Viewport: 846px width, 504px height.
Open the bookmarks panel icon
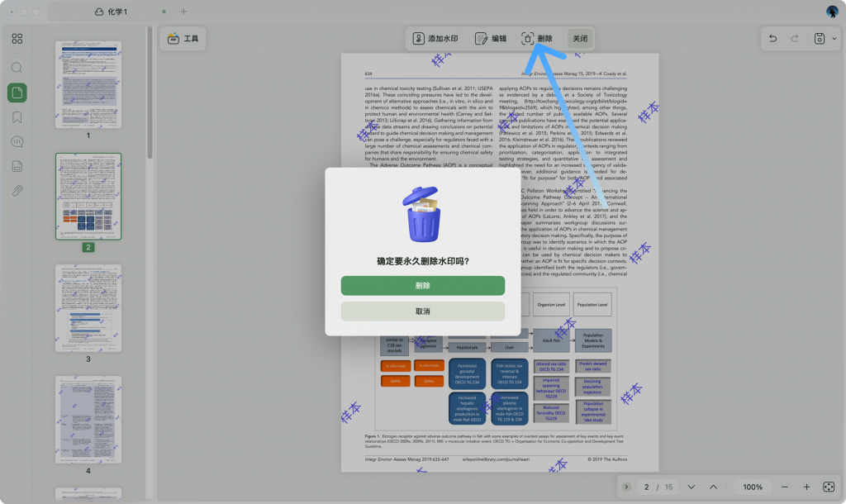tap(17, 117)
